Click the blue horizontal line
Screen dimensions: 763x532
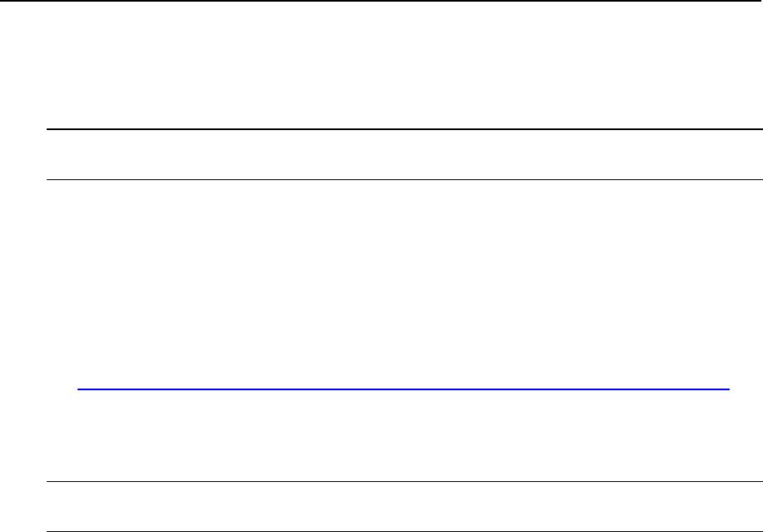[403, 389]
